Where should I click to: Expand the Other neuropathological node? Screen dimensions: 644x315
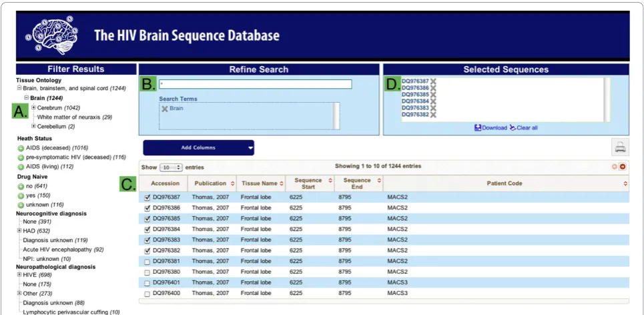click(x=19, y=293)
